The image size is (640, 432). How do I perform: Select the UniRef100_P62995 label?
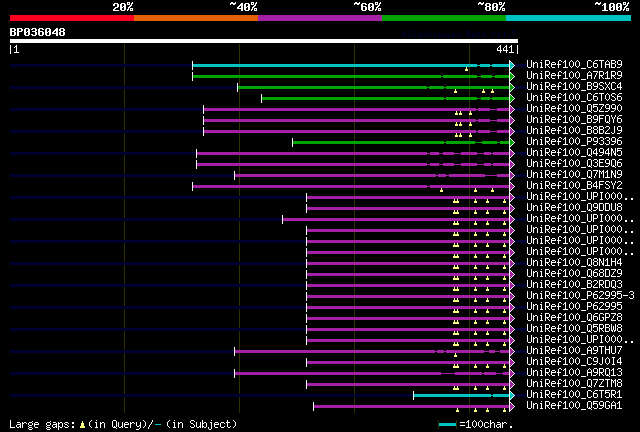574,306
